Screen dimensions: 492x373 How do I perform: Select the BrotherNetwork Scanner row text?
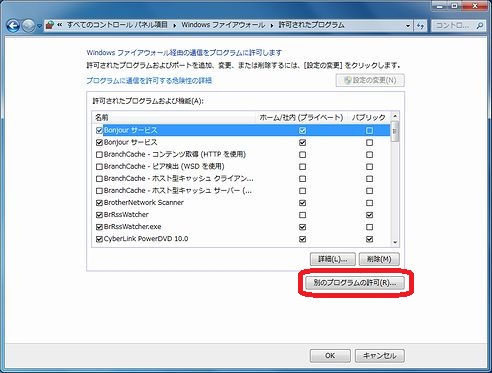coord(144,202)
